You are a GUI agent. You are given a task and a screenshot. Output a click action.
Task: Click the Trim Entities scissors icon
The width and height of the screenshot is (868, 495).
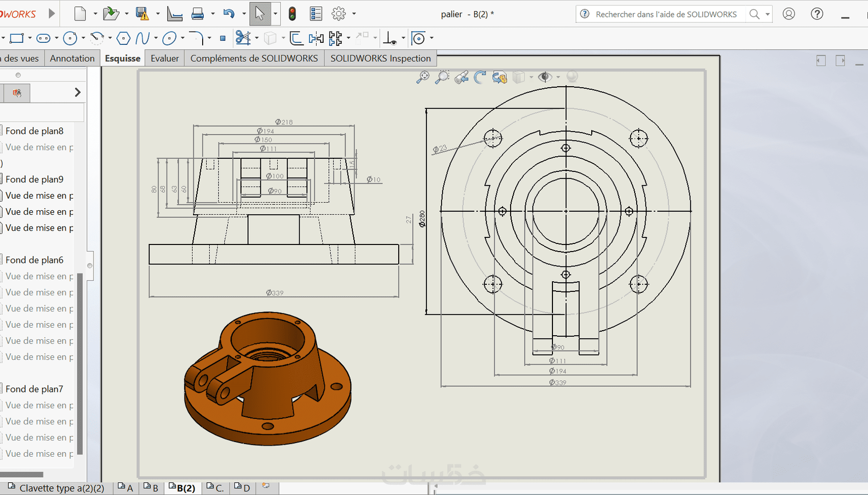(243, 38)
